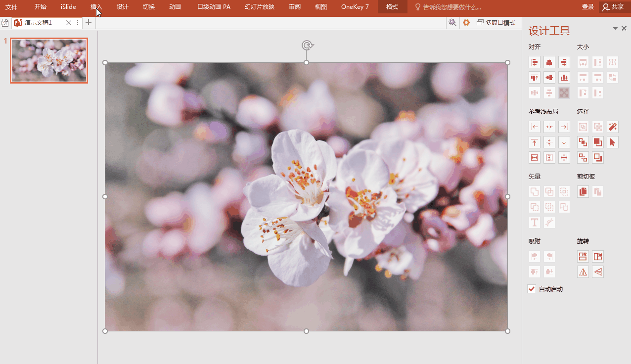The image size is (631, 364).
Task: Switch to the 幻灯片放映 tab
Action: tap(260, 7)
